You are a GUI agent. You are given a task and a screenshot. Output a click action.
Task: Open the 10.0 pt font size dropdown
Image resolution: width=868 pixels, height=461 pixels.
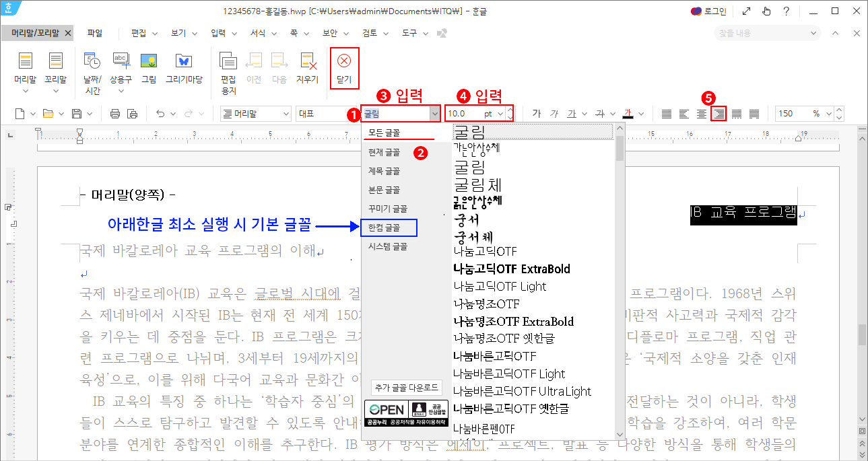click(x=501, y=112)
